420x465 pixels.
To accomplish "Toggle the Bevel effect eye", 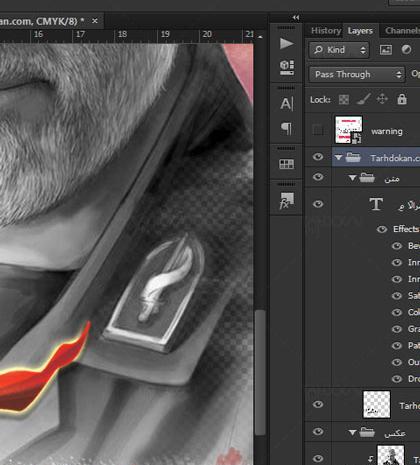I will 397,246.
